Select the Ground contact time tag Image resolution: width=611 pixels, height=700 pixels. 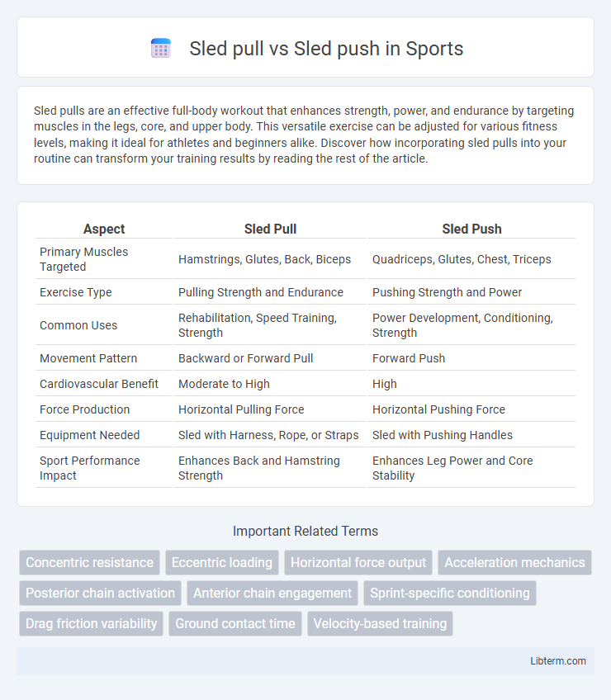coord(235,623)
